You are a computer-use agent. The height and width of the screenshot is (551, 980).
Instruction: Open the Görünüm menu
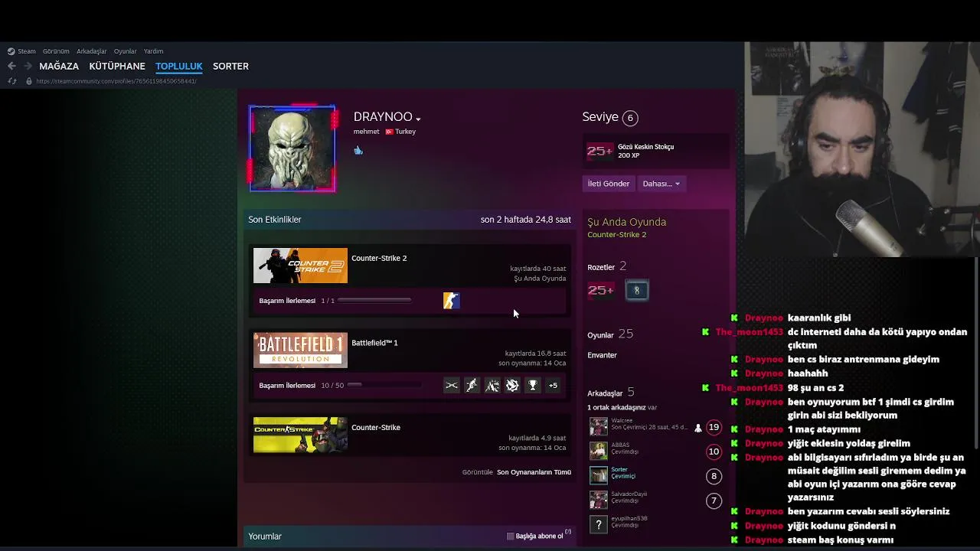56,51
